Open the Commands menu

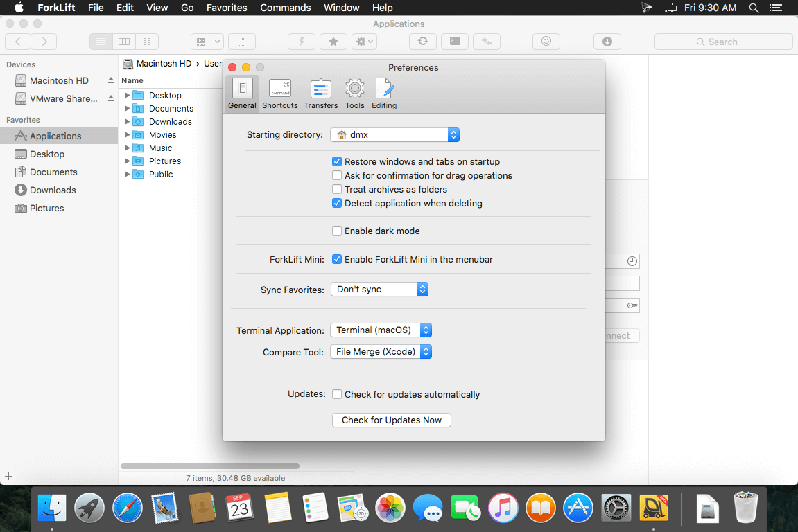pyautogui.click(x=285, y=8)
